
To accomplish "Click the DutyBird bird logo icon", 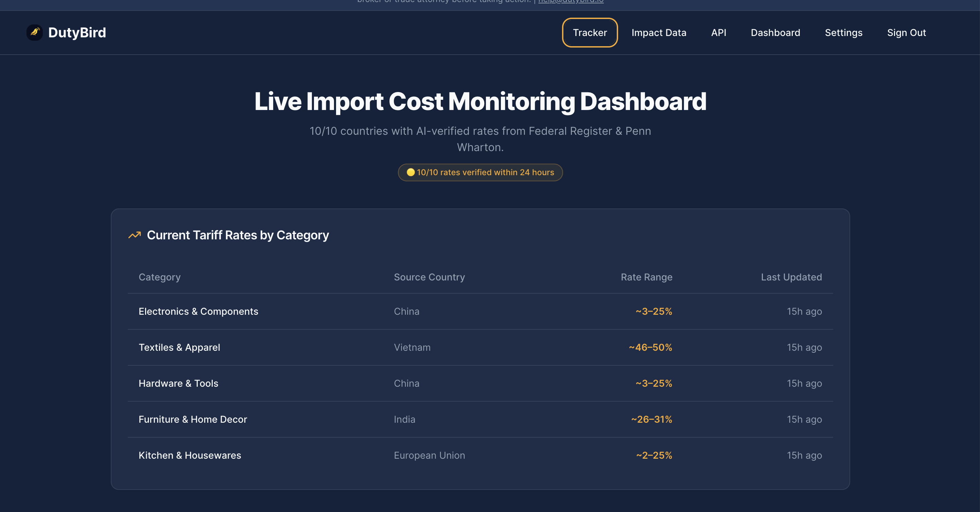I will coord(35,33).
